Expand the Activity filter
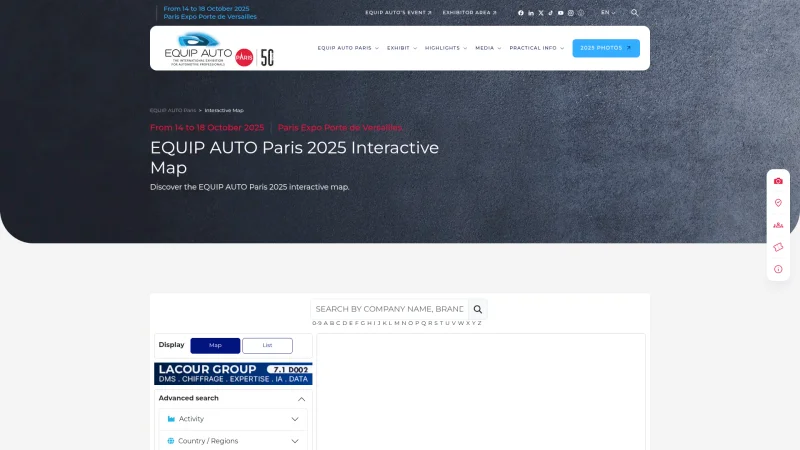 [233, 419]
